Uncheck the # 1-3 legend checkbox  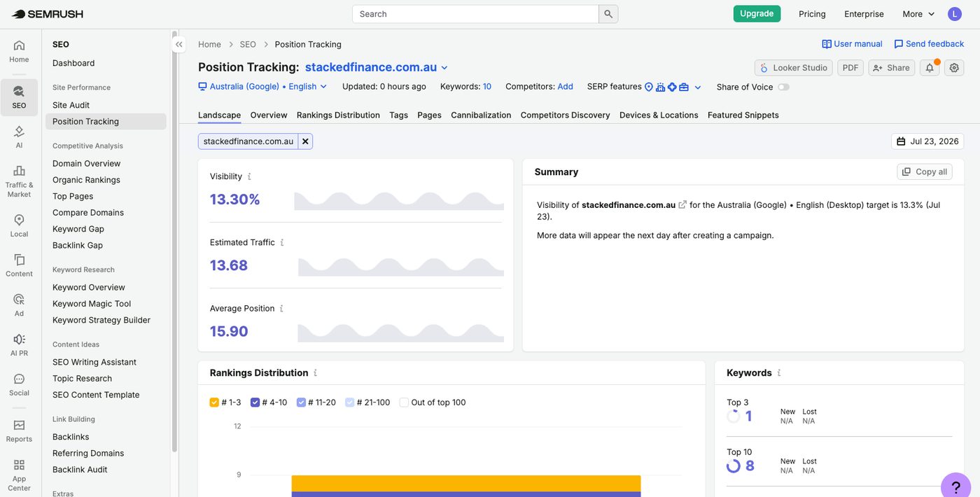tap(214, 402)
